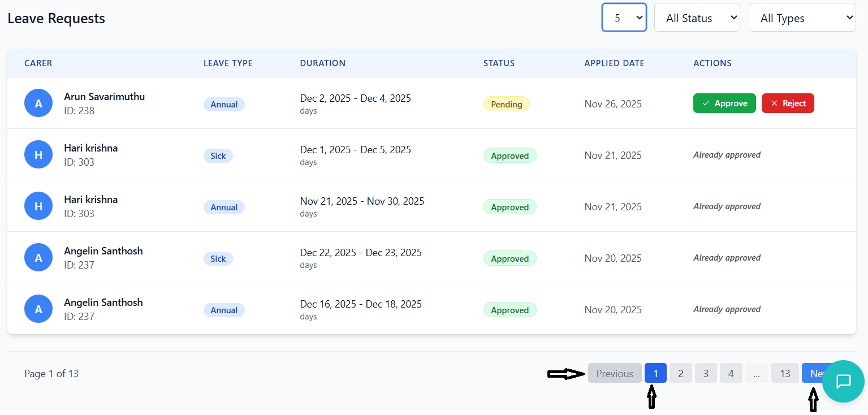Click the Next page button
Viewport: 868px width, 415px height.
point(812,373)
